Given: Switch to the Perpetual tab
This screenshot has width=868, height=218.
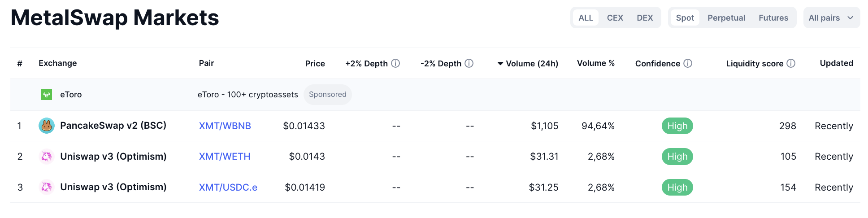Looking at the screenshot, I should tap(726, 18).
